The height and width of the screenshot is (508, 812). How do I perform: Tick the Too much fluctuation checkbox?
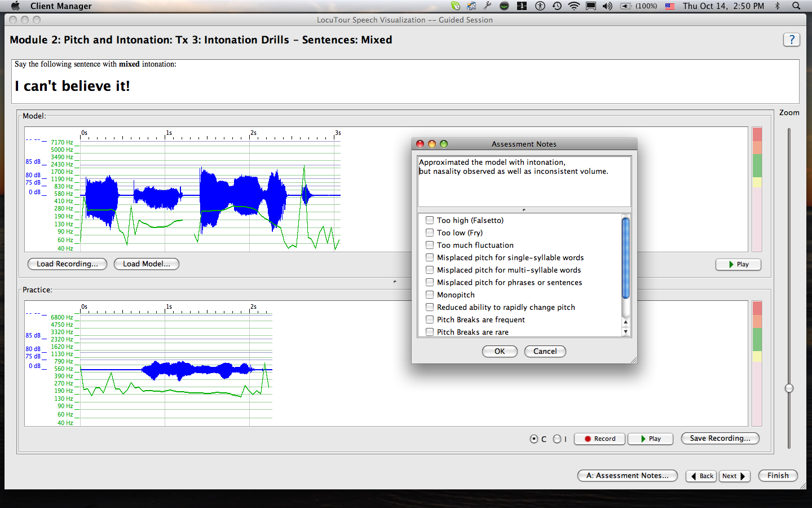point(430,245)
